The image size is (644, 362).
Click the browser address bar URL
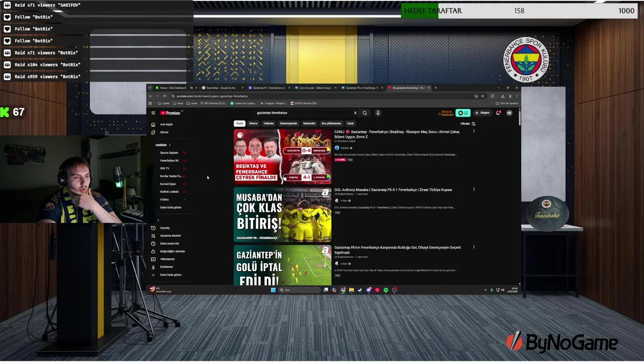(212, 96)
